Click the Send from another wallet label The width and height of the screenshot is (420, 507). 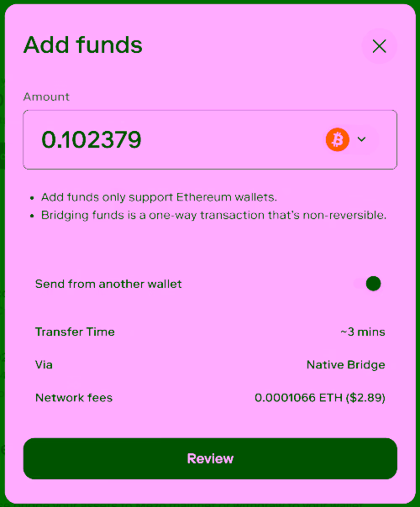[108, 284]
